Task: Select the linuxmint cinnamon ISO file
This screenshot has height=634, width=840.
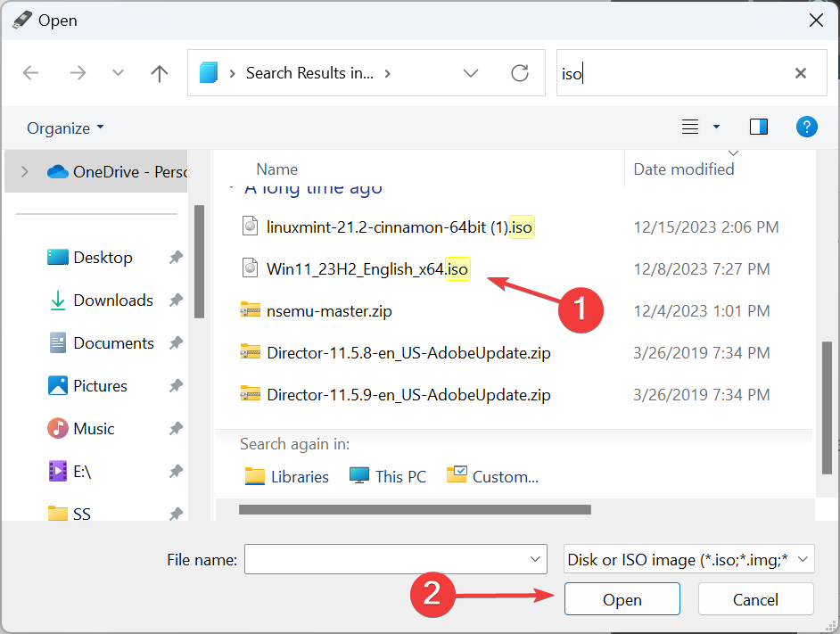Action: (399, 226)
